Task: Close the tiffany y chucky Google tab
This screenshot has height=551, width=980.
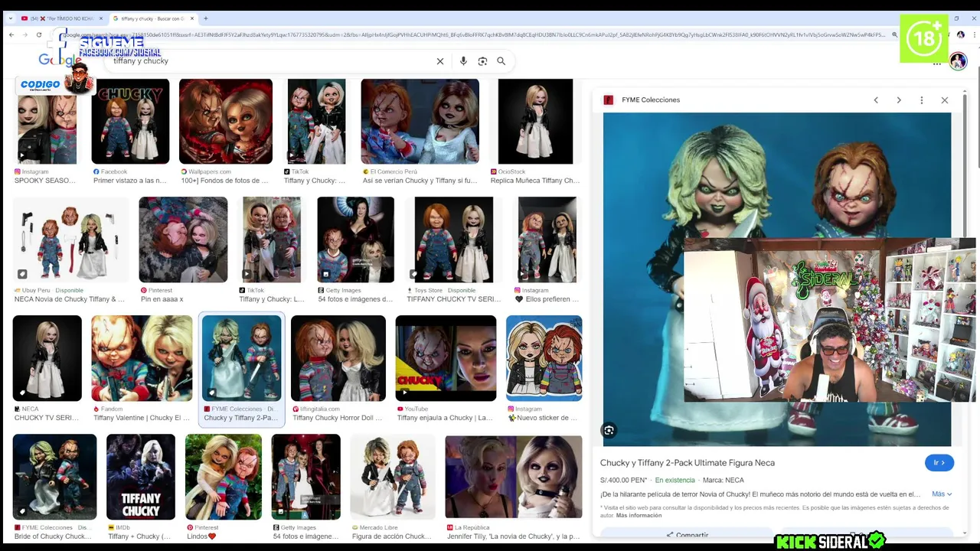Action: [x=192, y=18]
